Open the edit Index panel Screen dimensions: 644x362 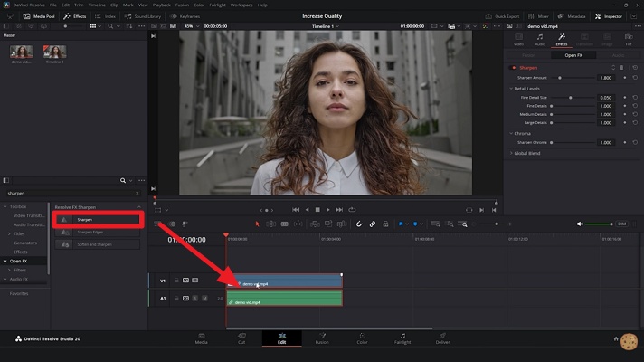pyautogui.click(x=106, y=16)
